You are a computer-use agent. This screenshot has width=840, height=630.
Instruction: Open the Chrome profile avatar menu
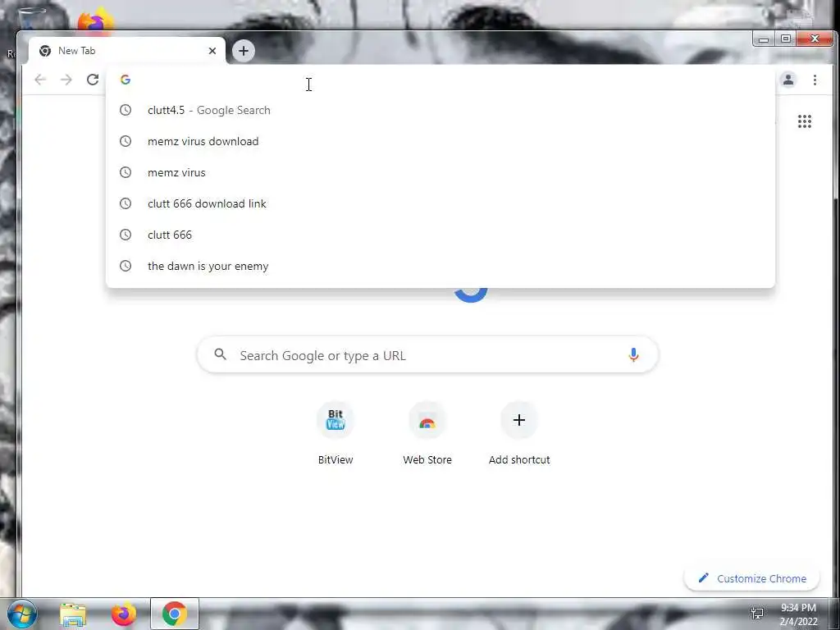pyautogui.click(x=788, y=80)
